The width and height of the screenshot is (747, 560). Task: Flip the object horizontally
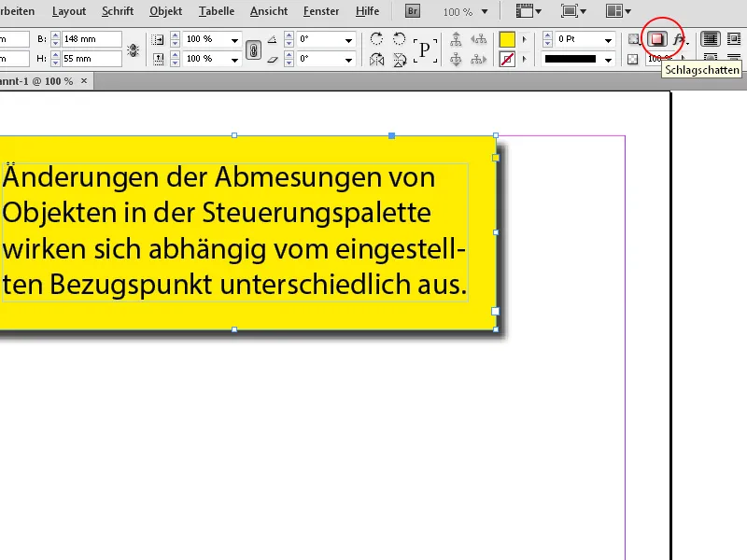376,60
